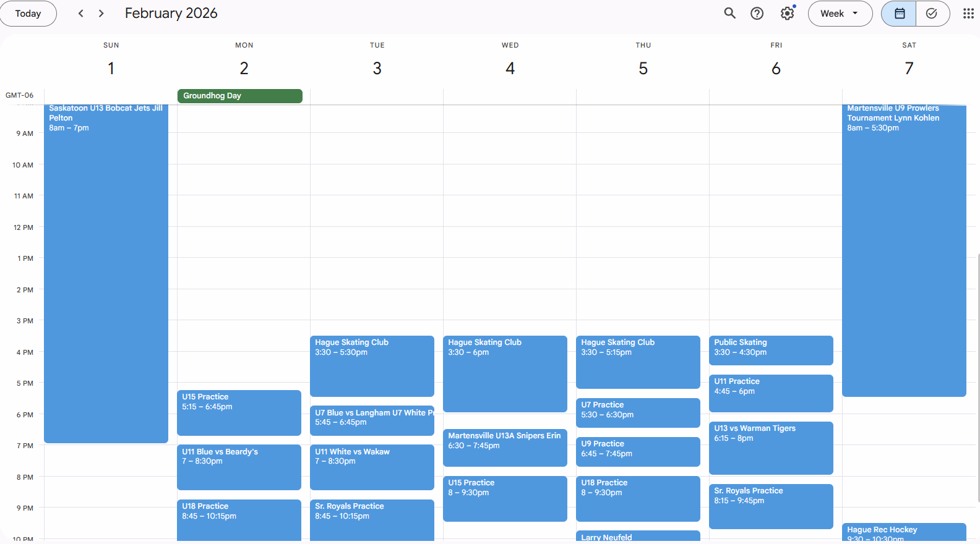This screenshot has height=544, width=980.
Task: Open Thursday's U9 Practice event
Action: [637, 451]
